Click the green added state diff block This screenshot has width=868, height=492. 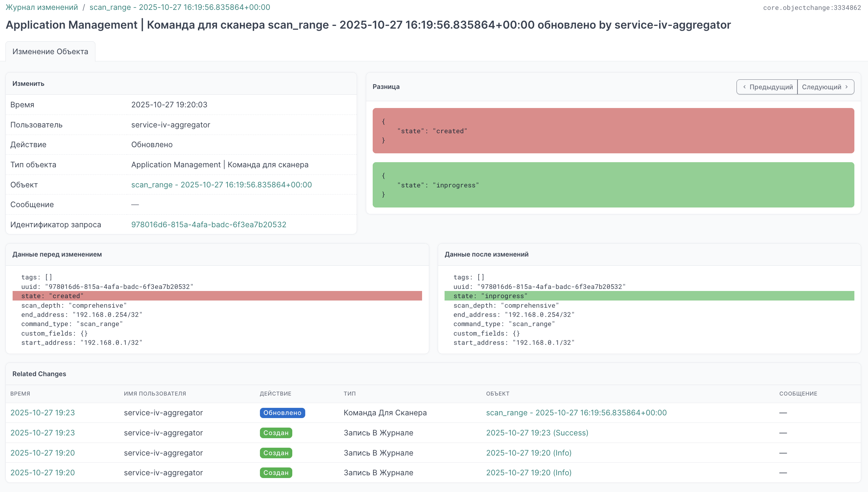coord(613,185)
